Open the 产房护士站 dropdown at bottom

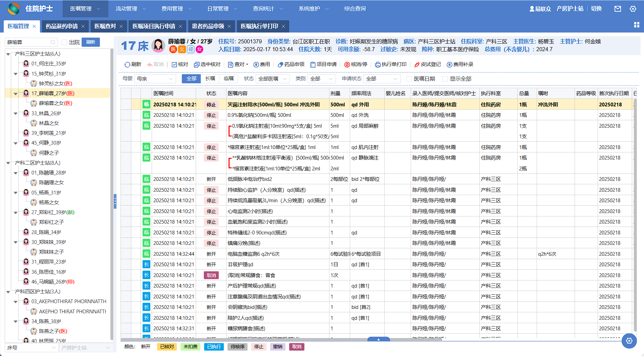coord(86,348)
